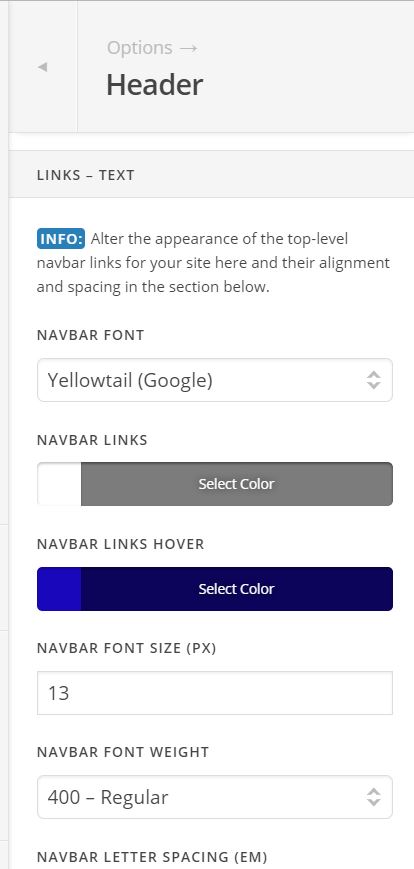414x869 pixels.
Task: Click the Navbar Font label
Action: click(x=91, y=335)
